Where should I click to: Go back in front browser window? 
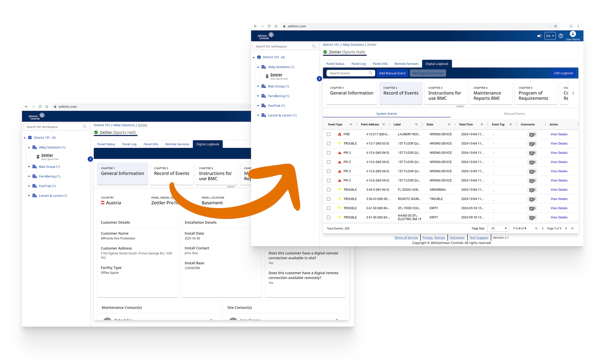255,26
